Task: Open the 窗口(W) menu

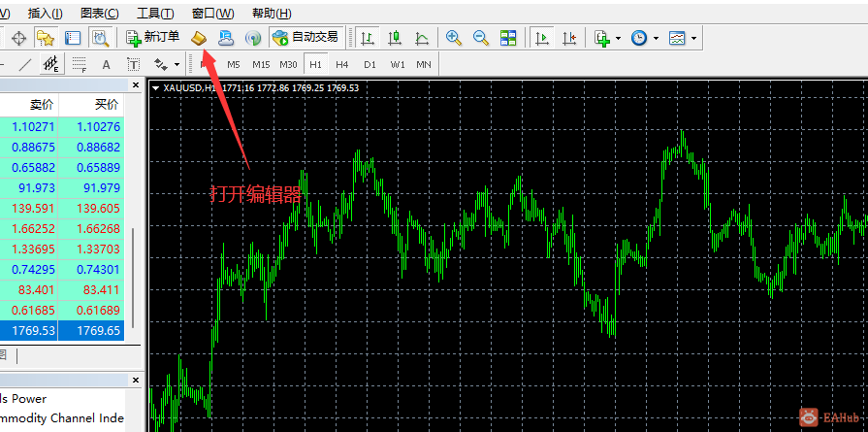Action: pyautogui.click(x=213, y=14)
